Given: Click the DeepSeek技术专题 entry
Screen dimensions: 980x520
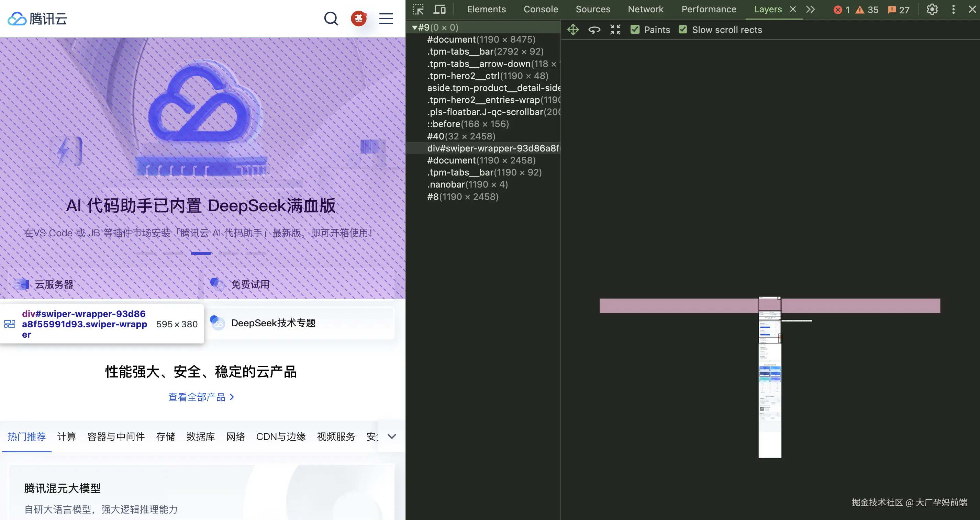Looking at the screenshot, I should (273, 323).
